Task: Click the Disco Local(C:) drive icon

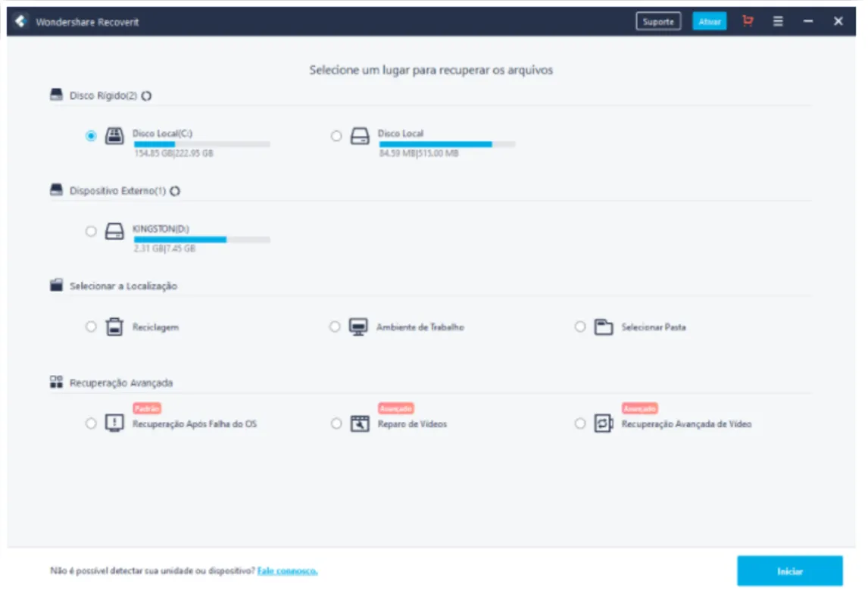Action: 114,136
